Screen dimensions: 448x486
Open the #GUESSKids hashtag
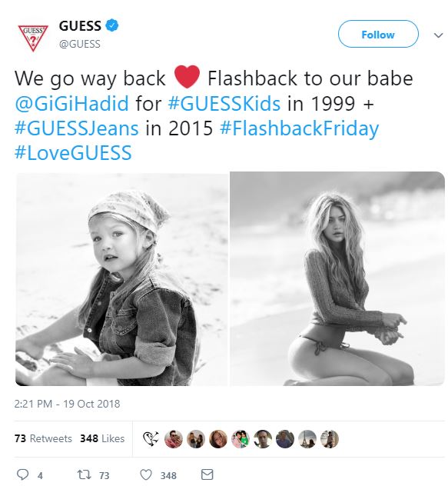pyautogui.click(x=224, y=103)
